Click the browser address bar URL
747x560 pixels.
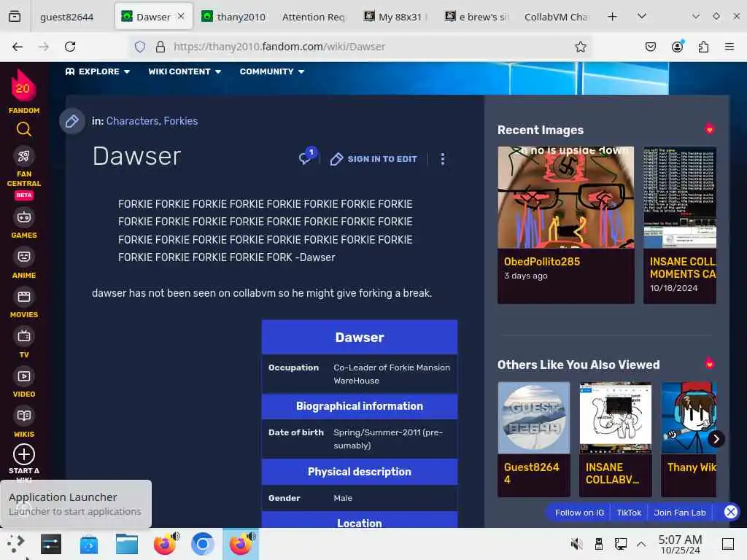[x=279, y=47]
